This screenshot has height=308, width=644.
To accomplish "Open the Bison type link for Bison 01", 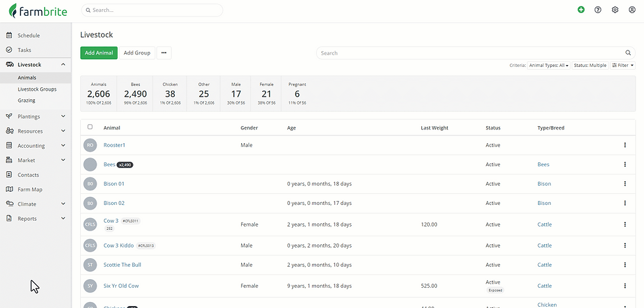I will coord(544,184).
